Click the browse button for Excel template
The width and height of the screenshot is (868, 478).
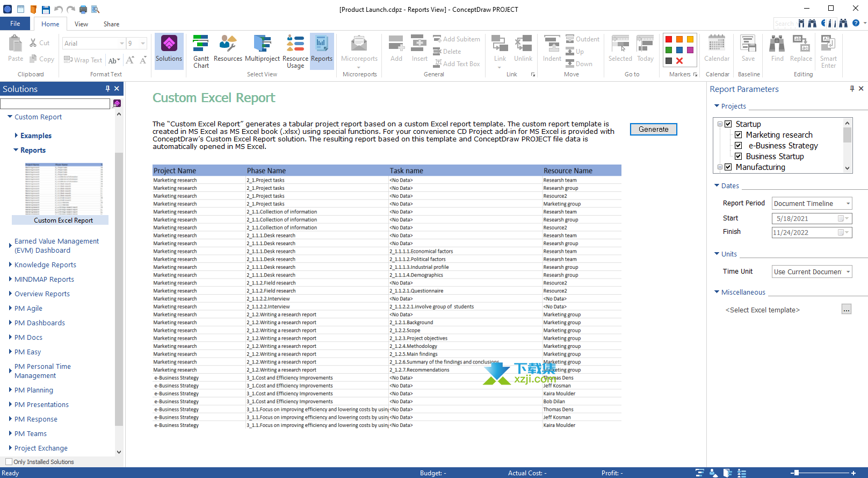click(x=847, y=309)
